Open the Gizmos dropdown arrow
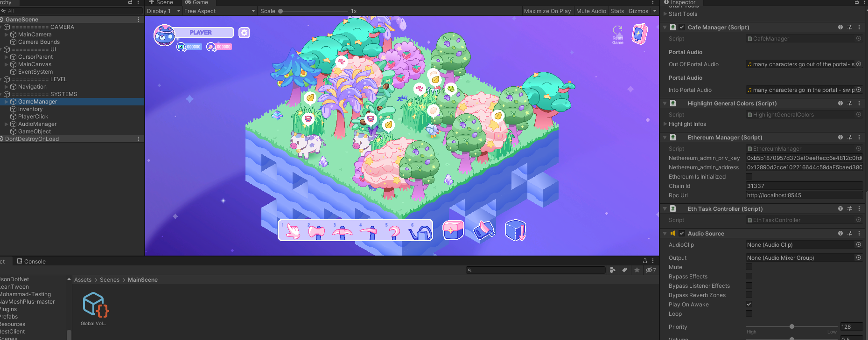This screenshot has height=340, width=868. [654, 11]
